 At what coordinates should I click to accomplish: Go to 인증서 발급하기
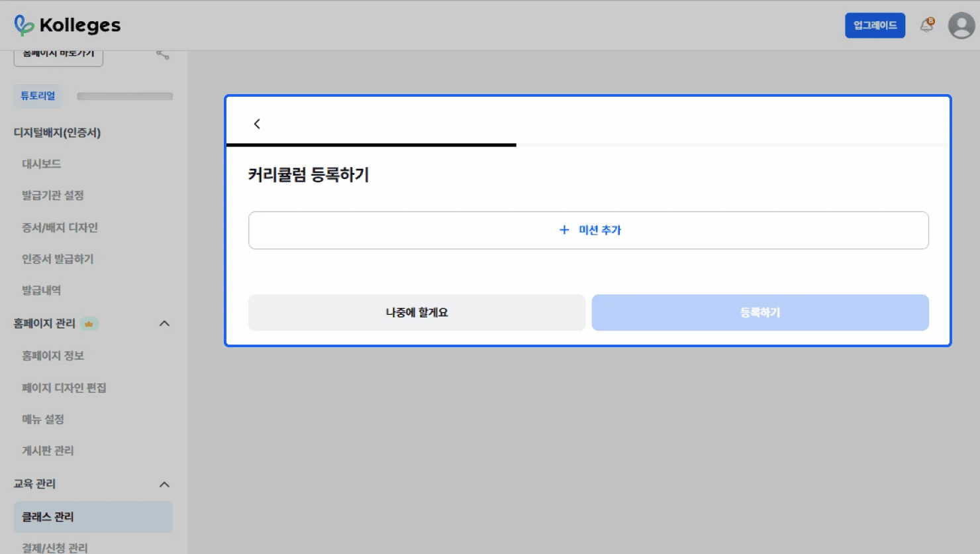[x=58, y=259]
